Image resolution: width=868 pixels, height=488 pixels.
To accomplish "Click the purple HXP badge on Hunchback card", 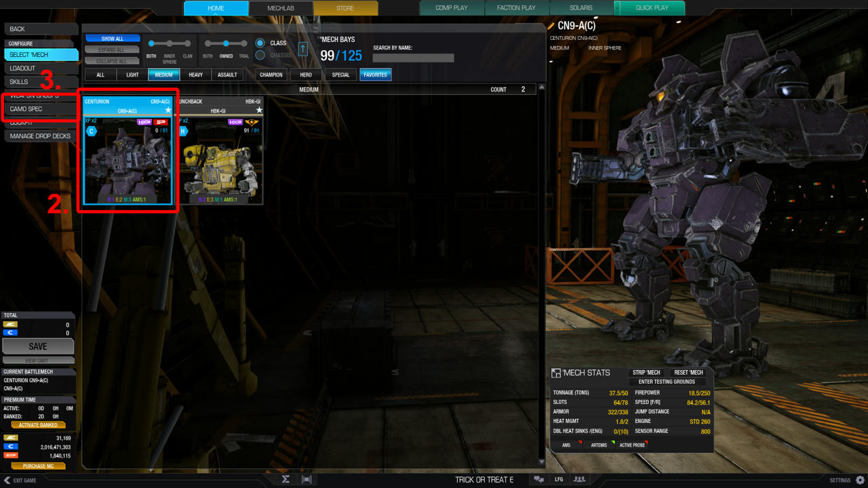I will pos(235,122).
